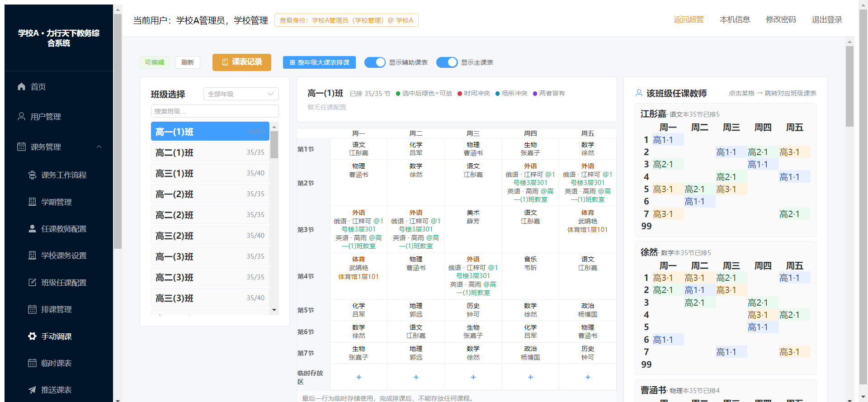Click grid icon on 整年级大课表排课
868x402 pixels.
click(292, 62)
